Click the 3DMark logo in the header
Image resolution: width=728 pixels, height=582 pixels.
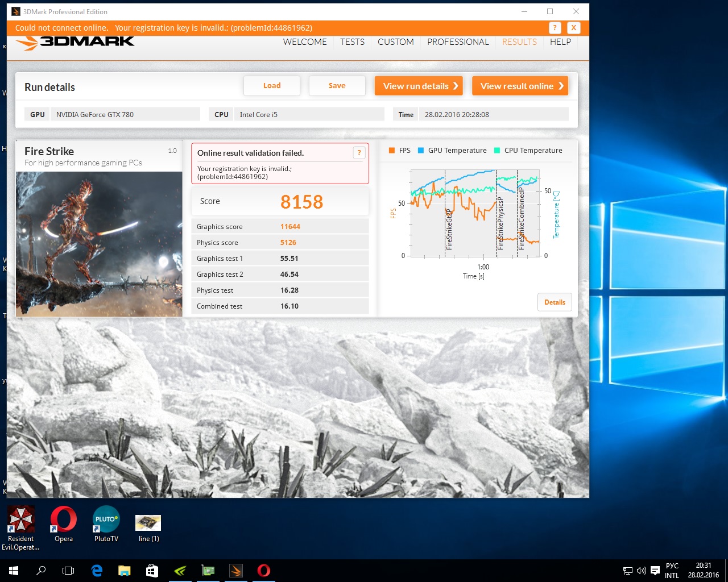[x=75, y=42]
